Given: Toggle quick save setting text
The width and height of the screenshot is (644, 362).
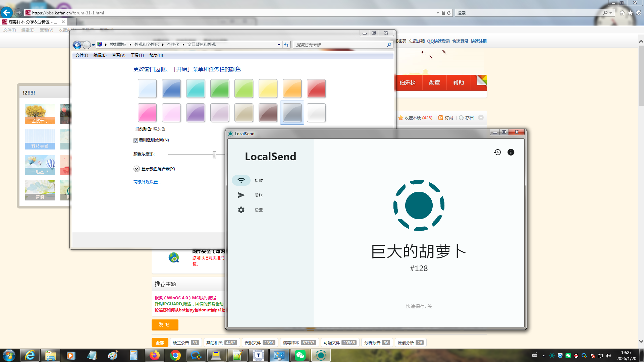Looking at the screenshot, I should 419,306.
